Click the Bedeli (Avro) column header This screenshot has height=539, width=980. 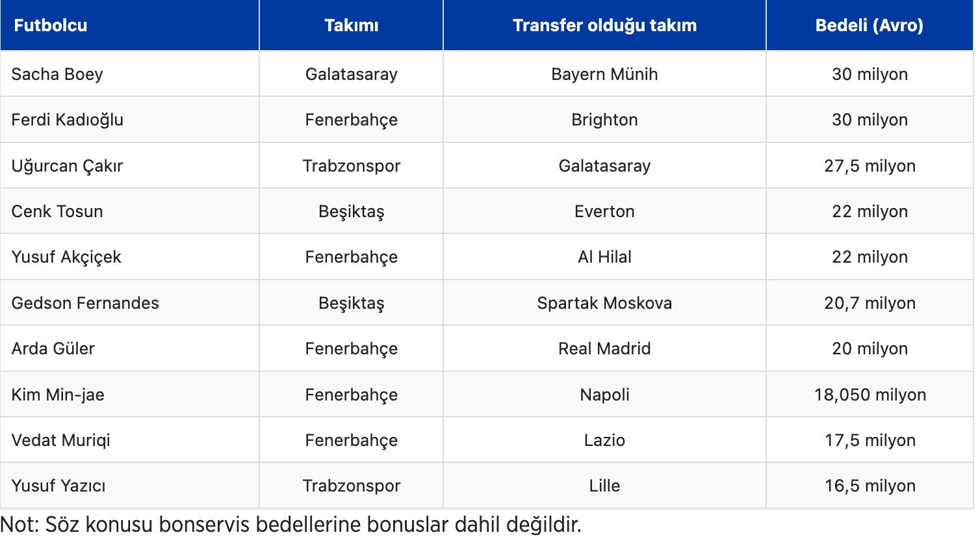click(870, 25)
